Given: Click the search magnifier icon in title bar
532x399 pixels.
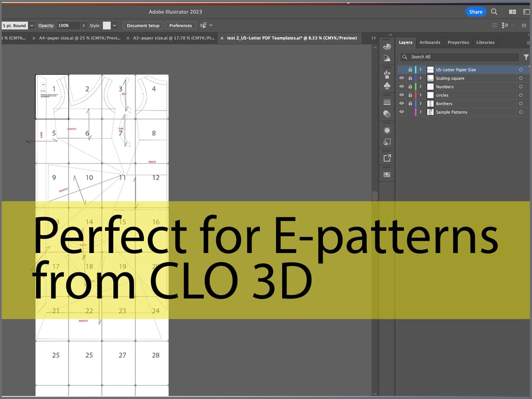Looking at the screenshot, I should [494, 12].
